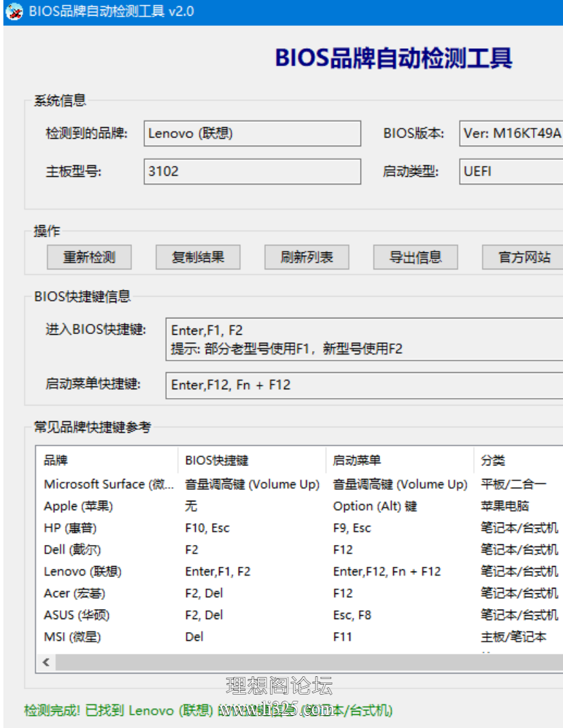This screenshot has height=728, width=563.
Task: Click the 无 cell in Apple row
Action: tap(191, 506)
